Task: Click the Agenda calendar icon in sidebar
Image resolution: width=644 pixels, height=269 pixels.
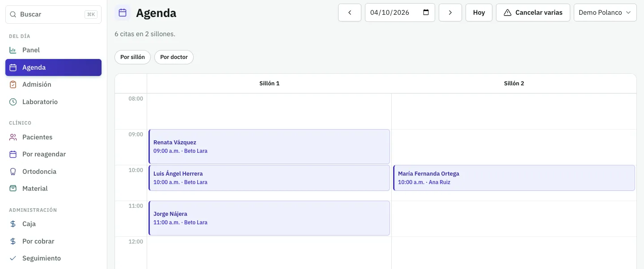Action: (x=13, y=67)
